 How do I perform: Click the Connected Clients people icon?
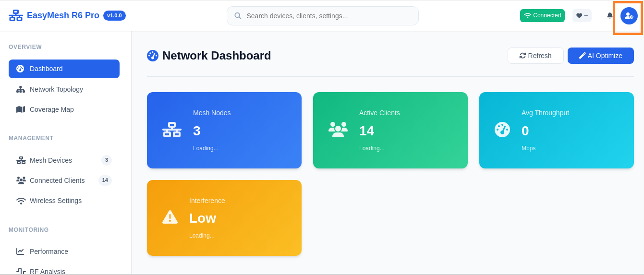click(x=21, y=180)
